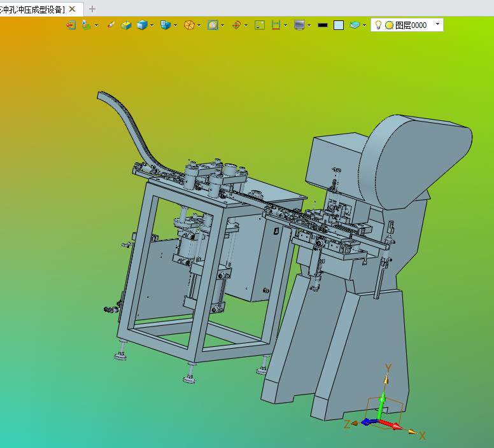Expand the shaded cube display dropdown arrow
The height and width of the screenshot is (448, 494).
pos(152,25)
